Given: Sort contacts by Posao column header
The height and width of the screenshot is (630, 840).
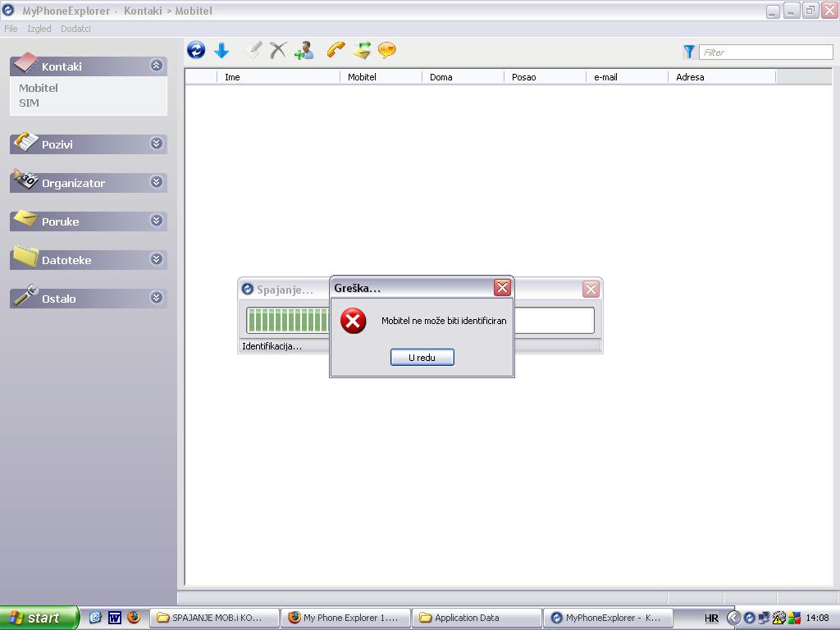Looking at the screenshot, I should [545, 77].
